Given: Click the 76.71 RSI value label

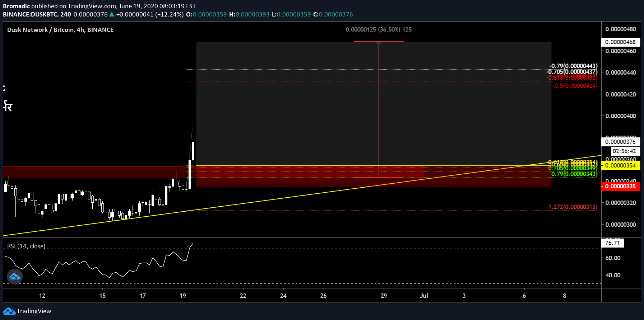Looking at the screenshot, I should (613, 243).
